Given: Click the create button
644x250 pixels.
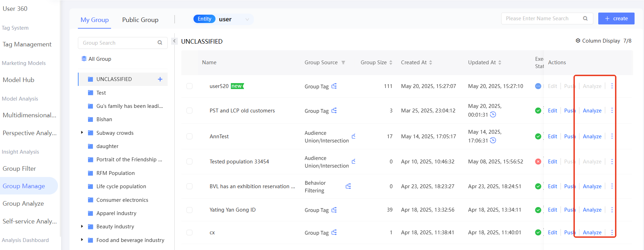Looking at the screenshot, I should click(616, 19).
